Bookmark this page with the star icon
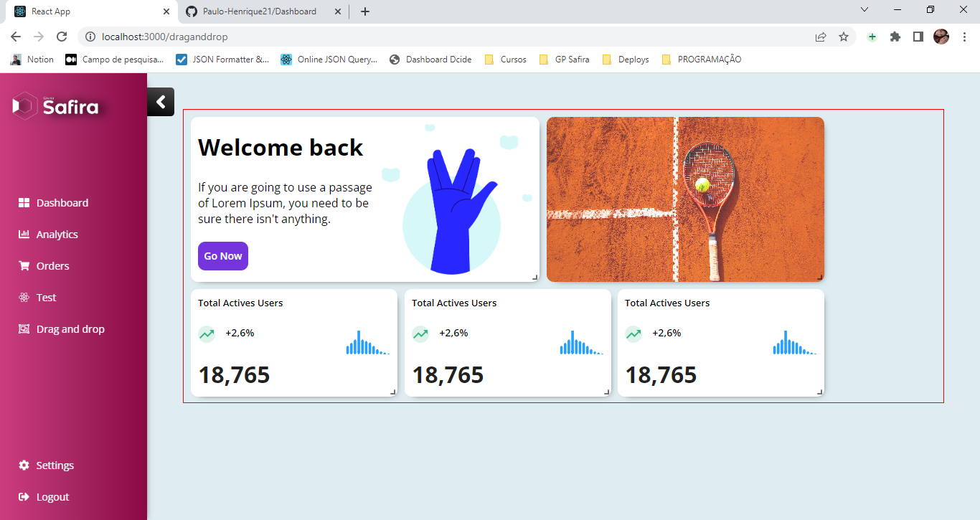This screenshot has height=520, width=980. [x=844, y=37]
